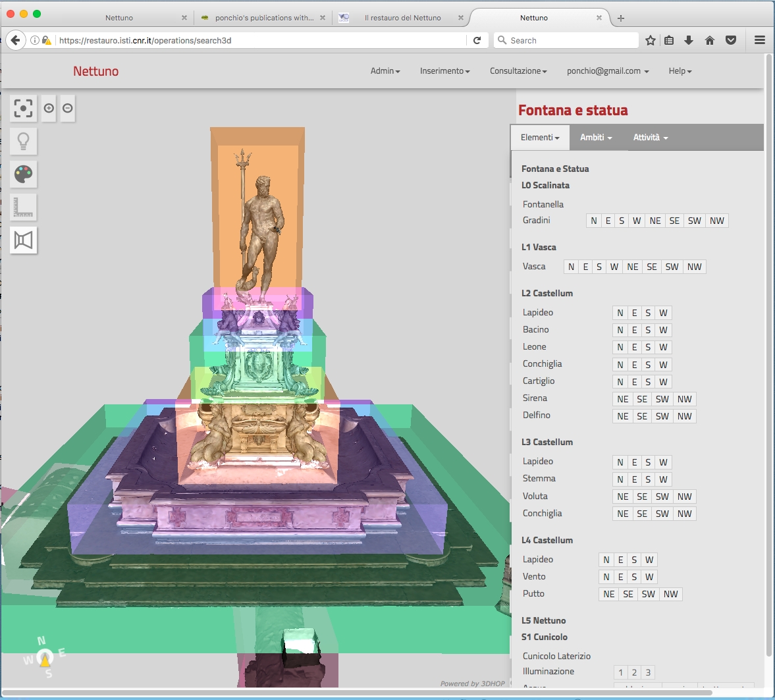Open the Consultazione dropdown menu
Image resolution: width=775 pixels, height=700 pixels.
(x=518, y=71)
